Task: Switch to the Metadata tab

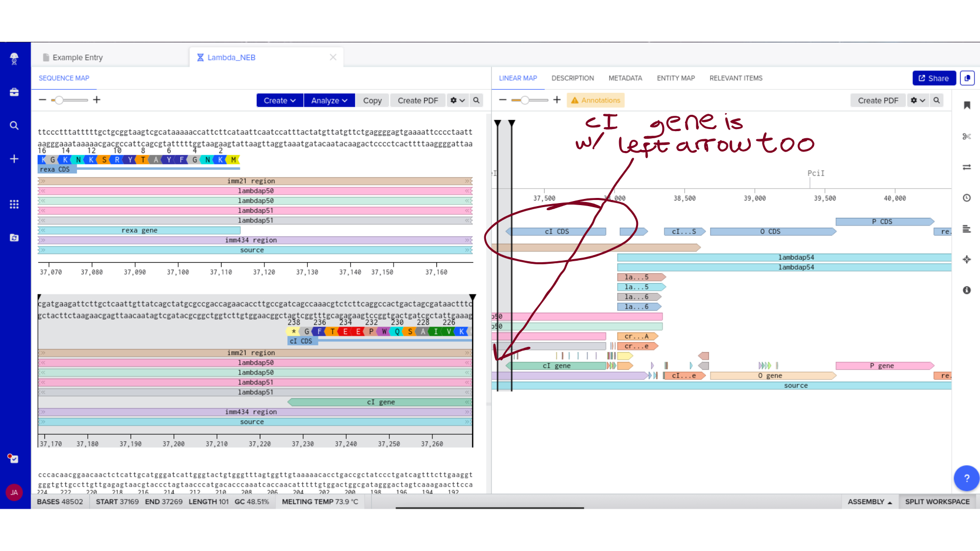Action: click(x=625, y=78)
